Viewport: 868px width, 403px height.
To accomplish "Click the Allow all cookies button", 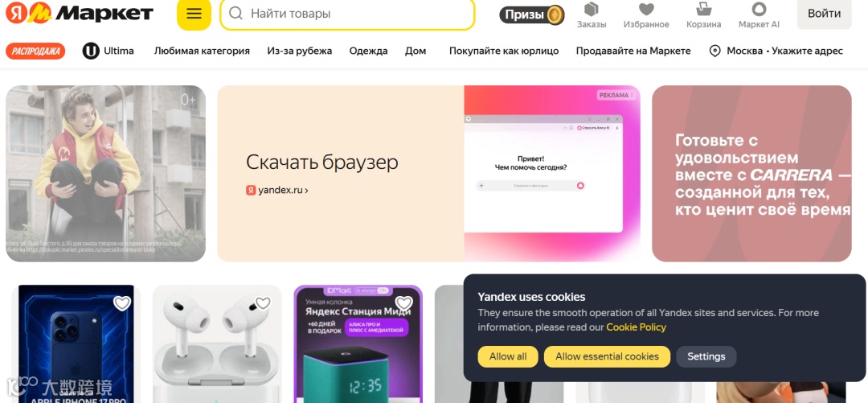I will (508, 356).
